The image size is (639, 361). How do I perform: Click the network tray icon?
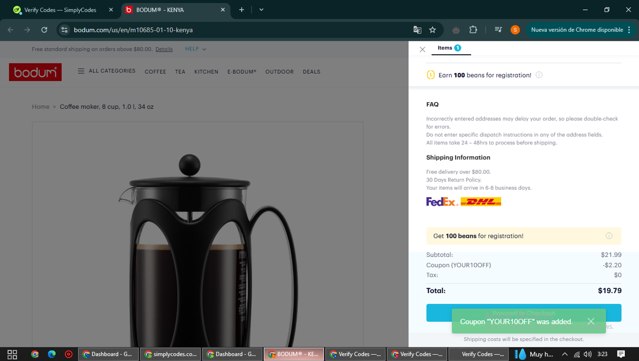pyautogui.click(x=577, y=354)
